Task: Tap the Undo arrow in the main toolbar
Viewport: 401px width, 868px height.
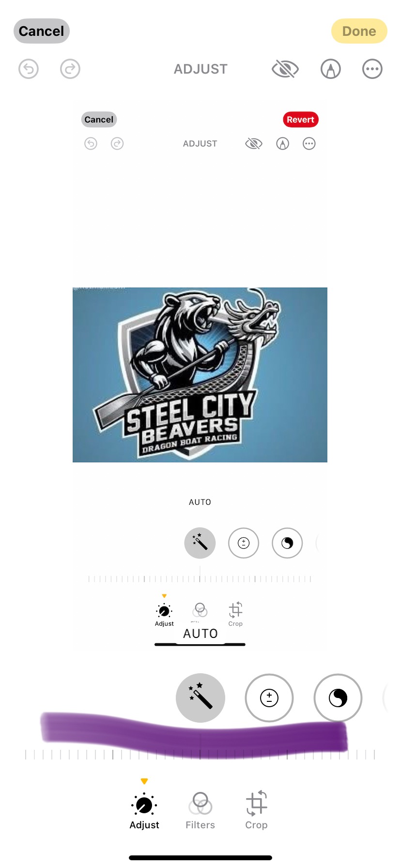Action: click(x=29, y=69)
